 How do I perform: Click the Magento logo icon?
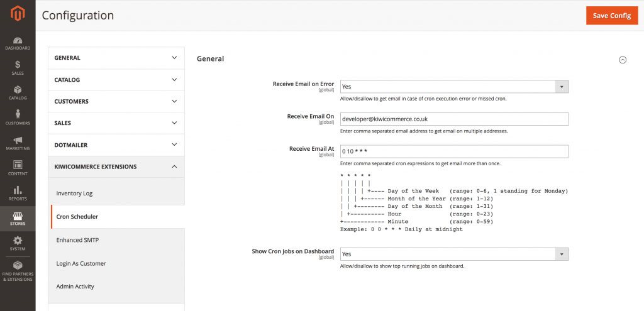(18, 14)
